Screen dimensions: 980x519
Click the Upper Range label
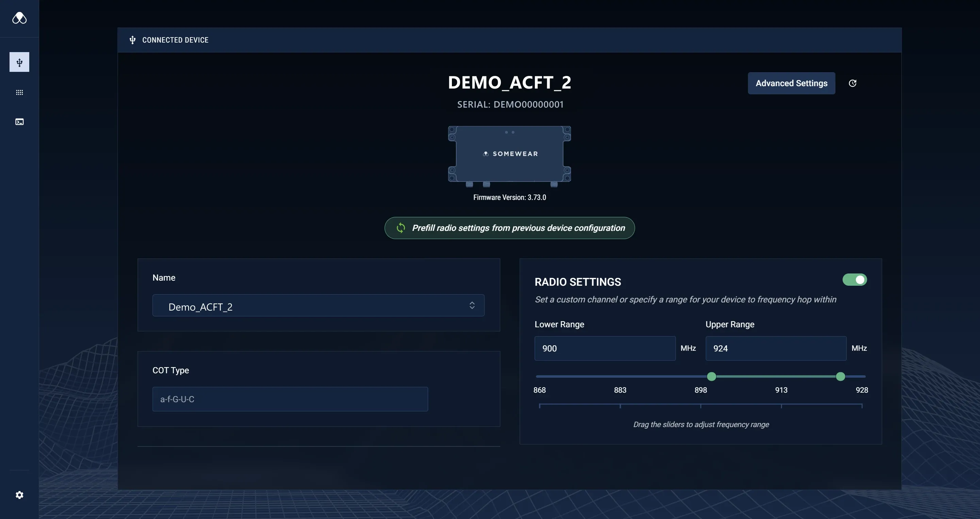tap(730, 325)
